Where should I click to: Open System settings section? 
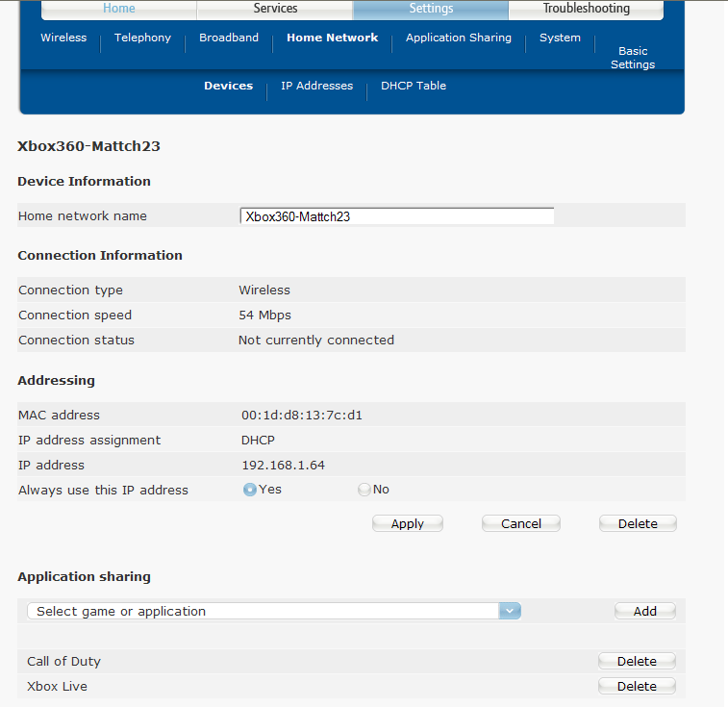click(x=560, y=38)
